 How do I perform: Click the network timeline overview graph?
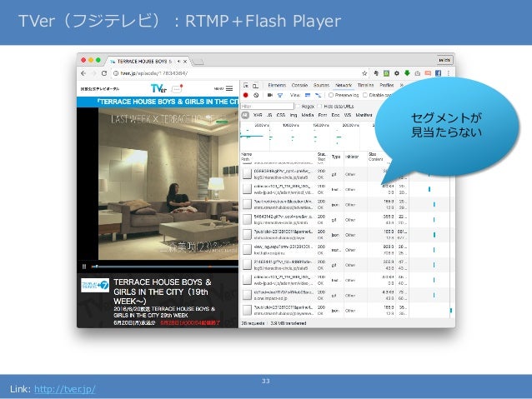tap(307, 137)
